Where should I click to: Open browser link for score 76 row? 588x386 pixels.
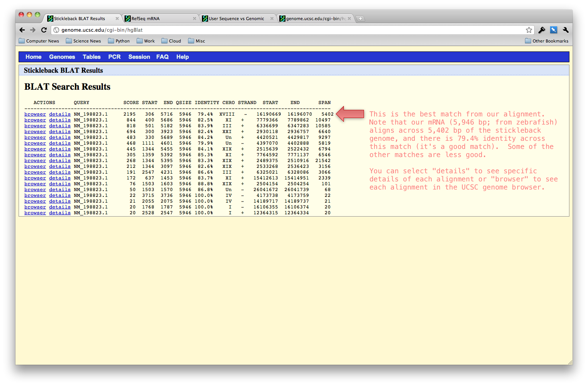point(35,184)
